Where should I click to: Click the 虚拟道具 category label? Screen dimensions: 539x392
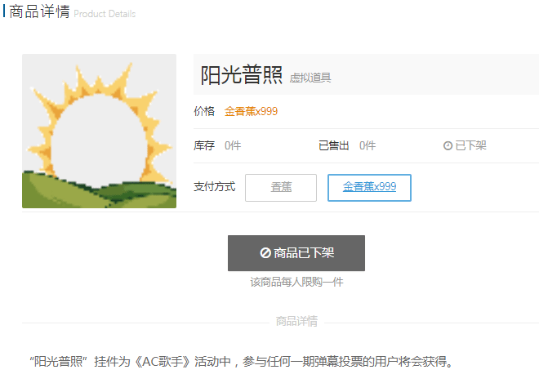pos(310,78)
